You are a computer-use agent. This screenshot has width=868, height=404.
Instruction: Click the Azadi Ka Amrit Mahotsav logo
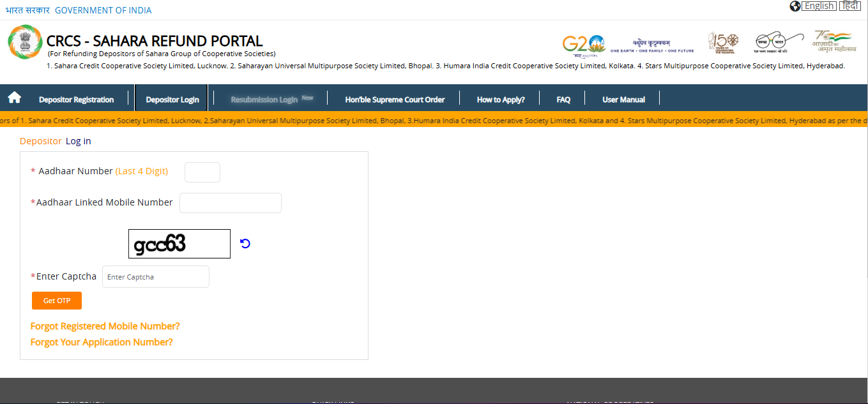(834, 42)
